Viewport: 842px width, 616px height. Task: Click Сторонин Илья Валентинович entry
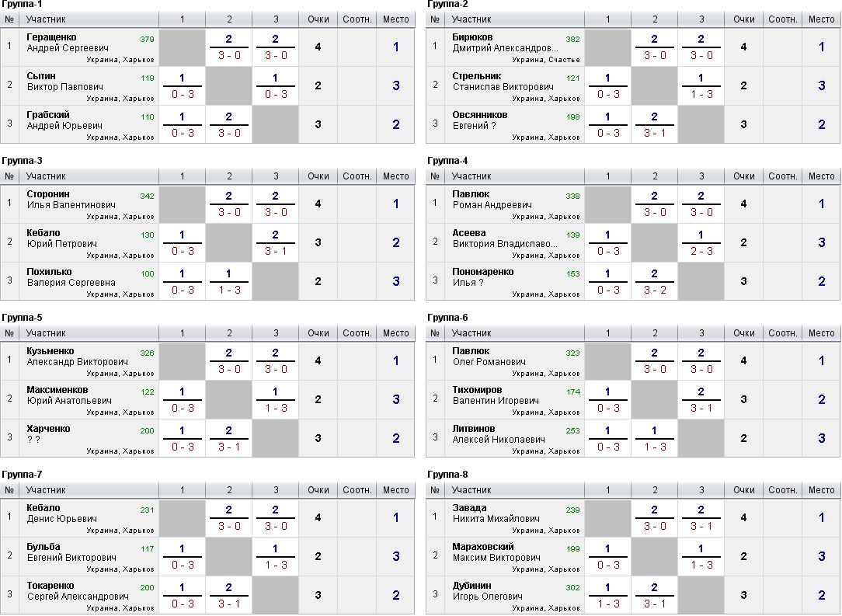click(71, 199)
